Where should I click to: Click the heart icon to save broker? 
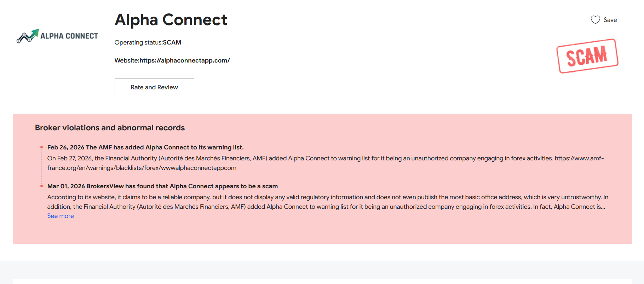tap(595, 20)
